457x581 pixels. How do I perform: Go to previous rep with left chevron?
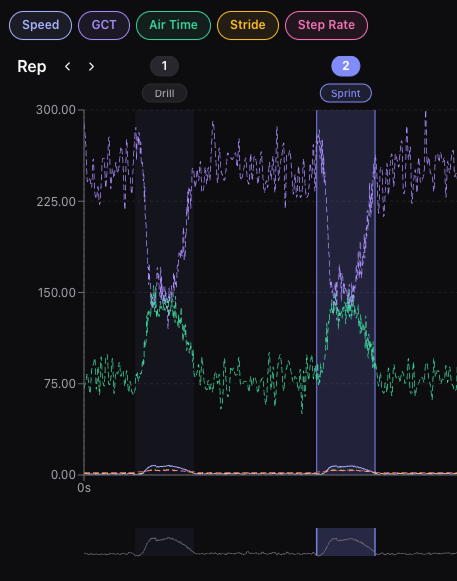[67, 67]
